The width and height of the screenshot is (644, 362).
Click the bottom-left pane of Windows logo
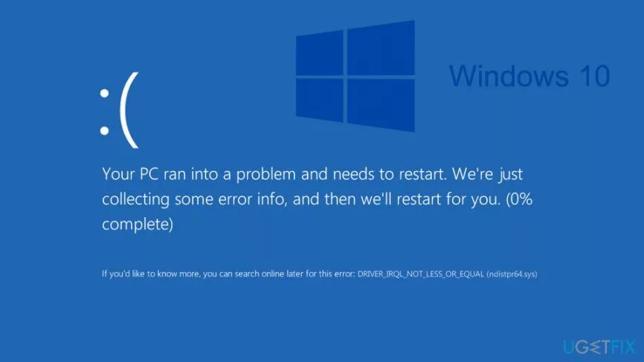pyautogui.click(x=320, y=100)
